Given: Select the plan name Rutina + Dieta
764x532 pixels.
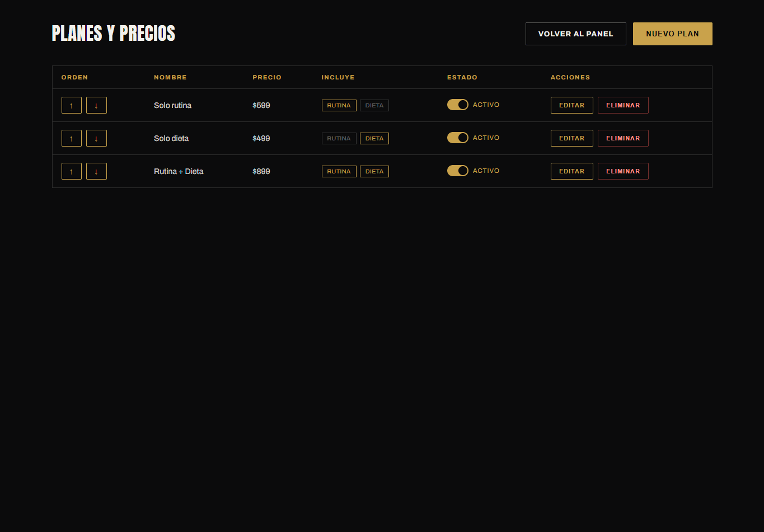Looking at the screenshot, I should coord(179,171).
